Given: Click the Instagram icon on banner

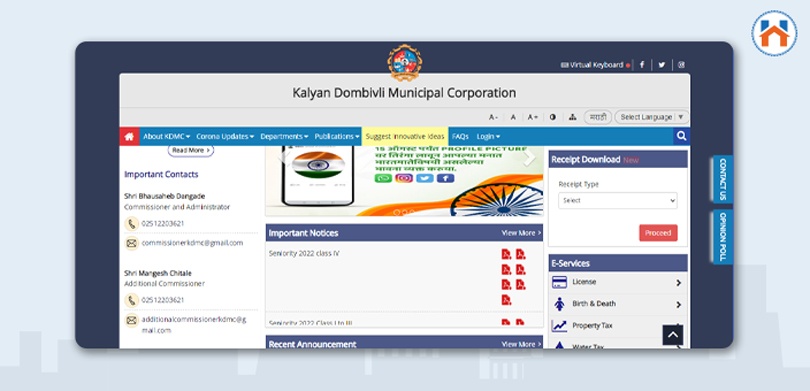Looking at the screenshot, I should point(404,178).
